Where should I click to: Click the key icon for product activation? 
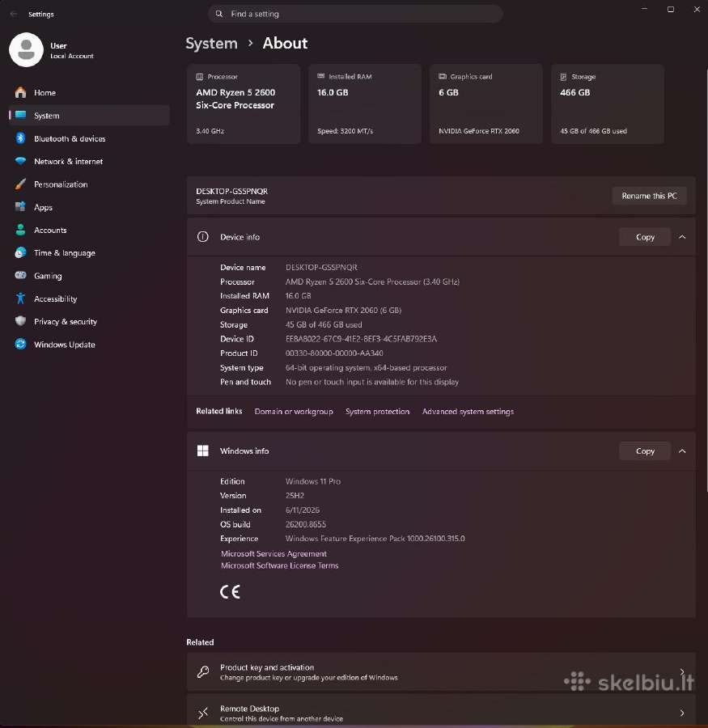click(x=202, y=672)
